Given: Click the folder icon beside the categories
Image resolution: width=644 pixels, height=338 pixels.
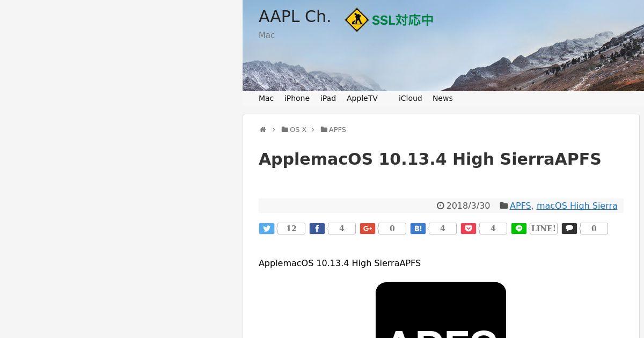Looking at the screenshot, I should (x=503, y=205).
